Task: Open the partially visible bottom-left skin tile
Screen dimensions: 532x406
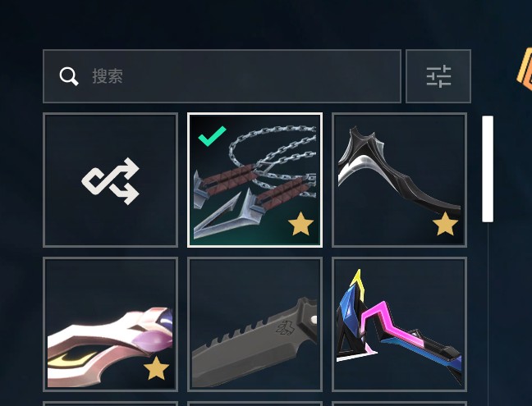Action: [x=111, y=404]
